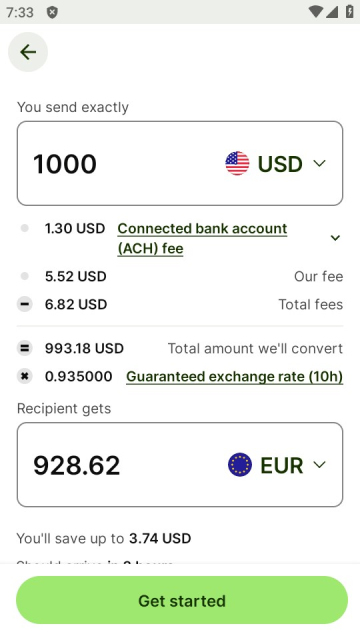
Task: Tap the EU flag icon
Action: tap(240, 464)
